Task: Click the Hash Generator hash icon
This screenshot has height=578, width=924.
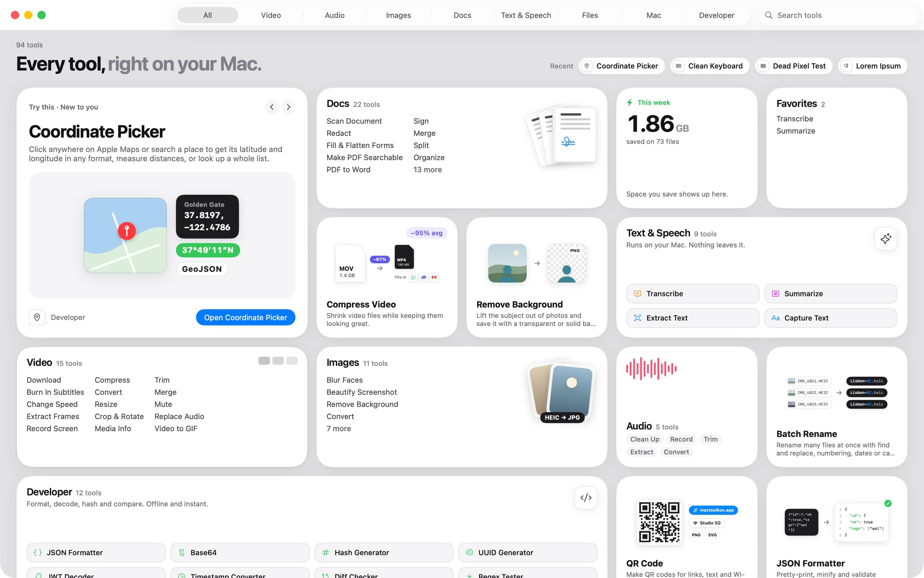Action: 325,552
